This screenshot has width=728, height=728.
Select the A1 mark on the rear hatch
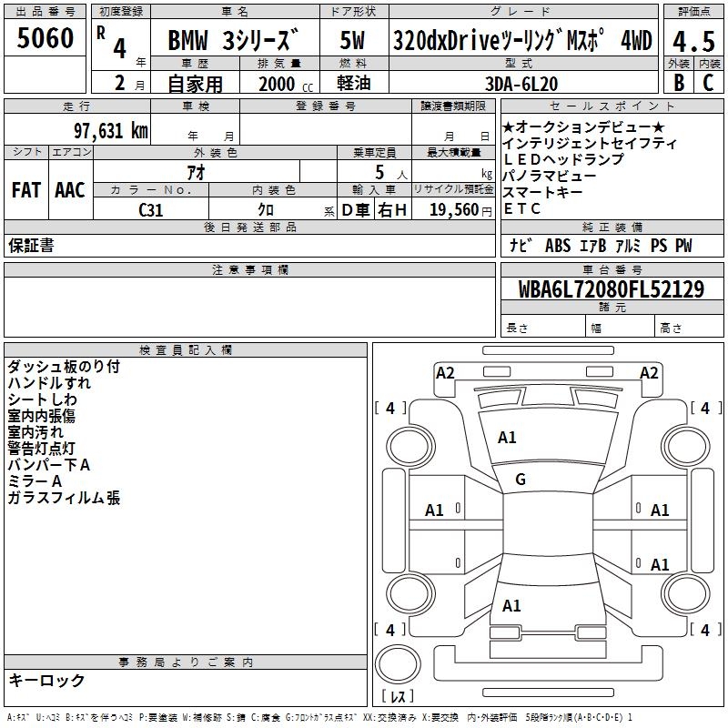coord(511,605)
